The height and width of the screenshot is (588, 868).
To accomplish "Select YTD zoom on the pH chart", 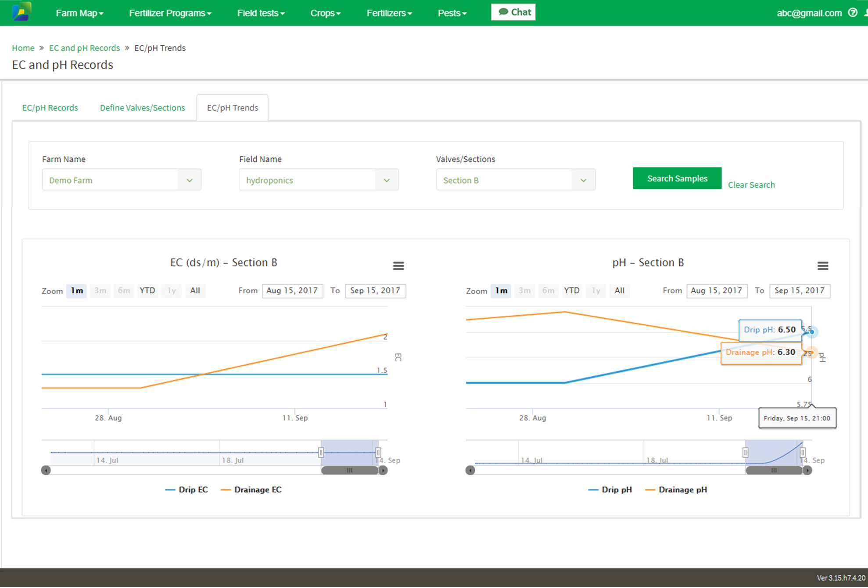I will (x=571, y=291).
